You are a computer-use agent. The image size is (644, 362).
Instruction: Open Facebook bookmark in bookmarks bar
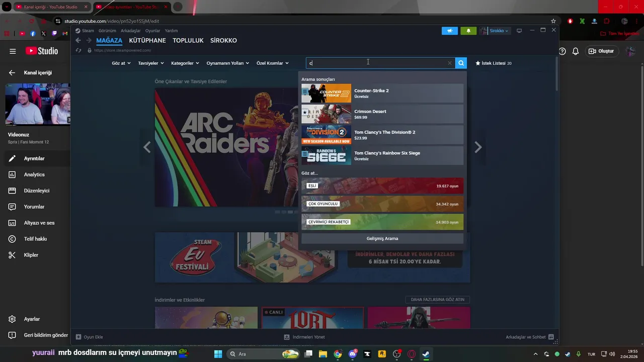click(33, 34)
